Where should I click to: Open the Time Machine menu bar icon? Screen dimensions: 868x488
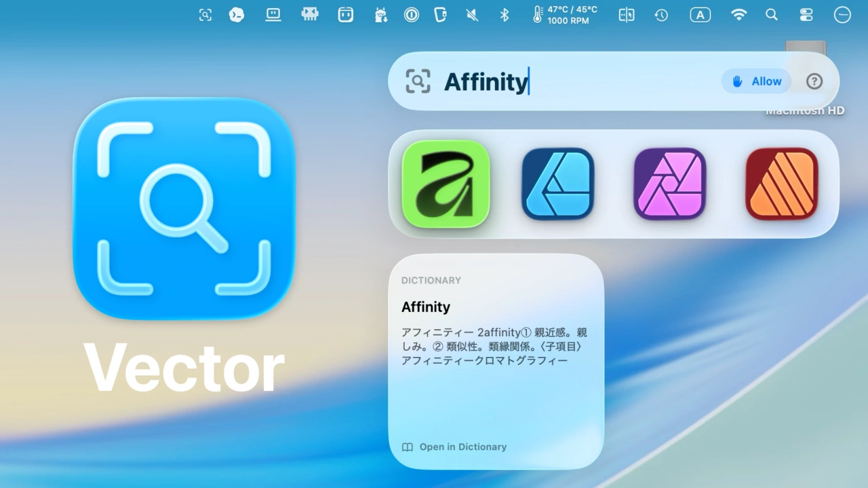pos(661,15)
